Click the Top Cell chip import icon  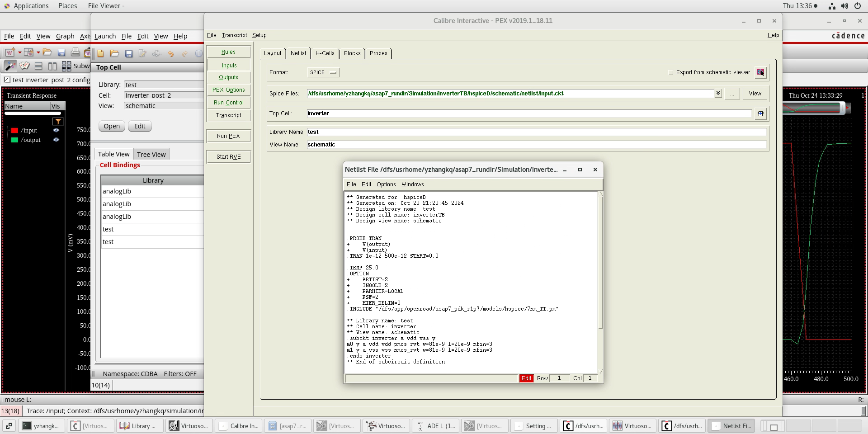760,113
